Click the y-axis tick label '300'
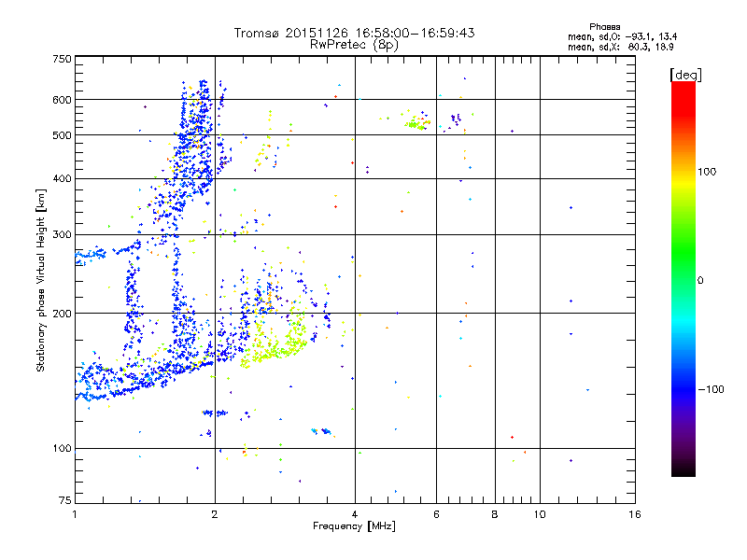The width and height of the screenshot is (747, 560). click(x=62, y=234)
